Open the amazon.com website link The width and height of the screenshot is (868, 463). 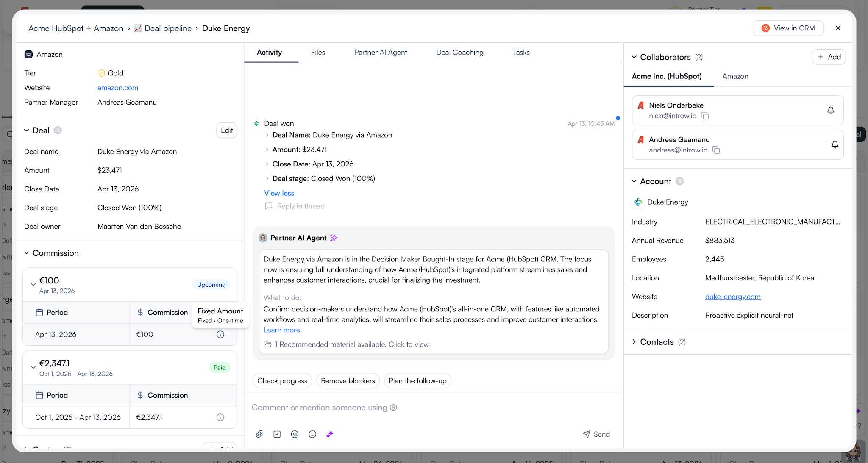pos(118,88)
